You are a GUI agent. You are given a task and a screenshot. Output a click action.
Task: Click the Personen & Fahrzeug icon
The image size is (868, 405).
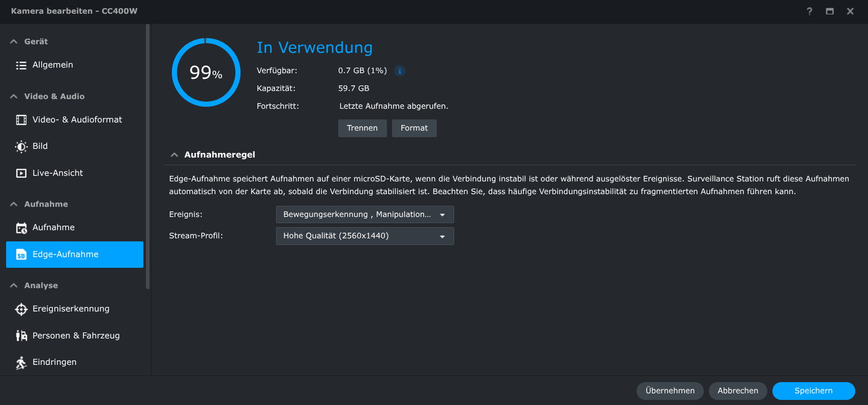21,336
